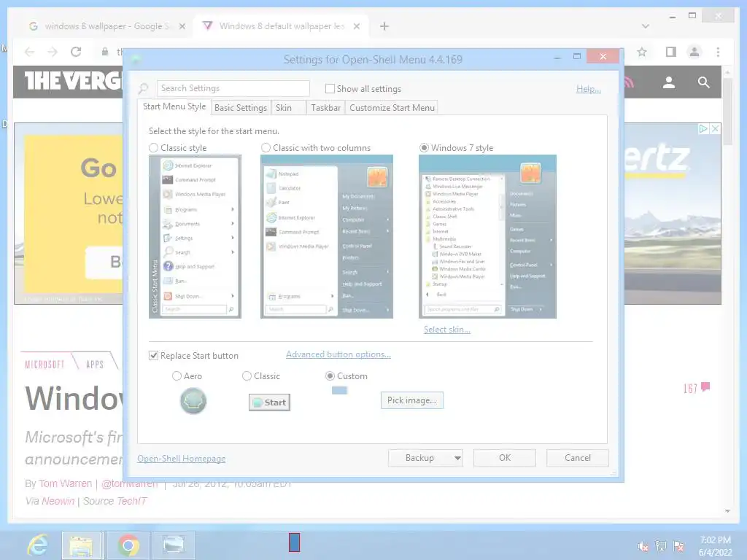Select the Classic start button option
747x560 pixels.
click(x=247, y=376)
